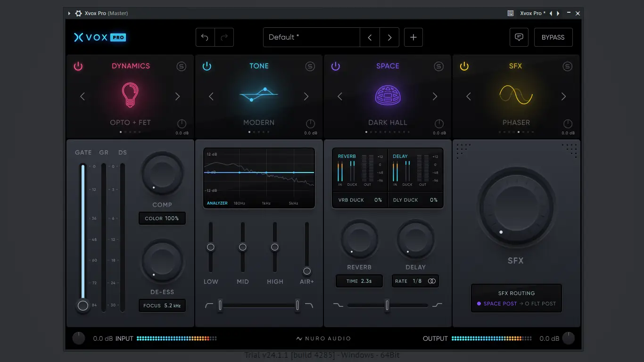Click the Tone low-cut filter icon

tap(209, 305)
